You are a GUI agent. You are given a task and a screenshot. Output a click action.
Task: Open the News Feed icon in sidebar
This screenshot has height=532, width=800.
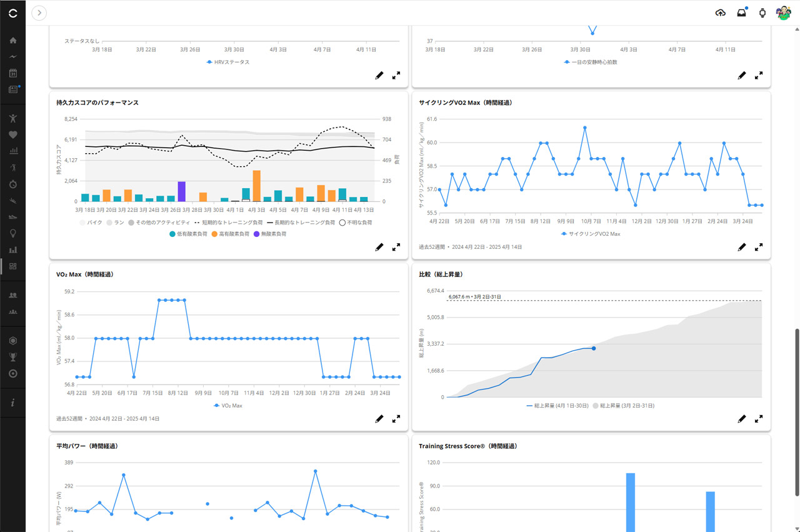[13, 89]
